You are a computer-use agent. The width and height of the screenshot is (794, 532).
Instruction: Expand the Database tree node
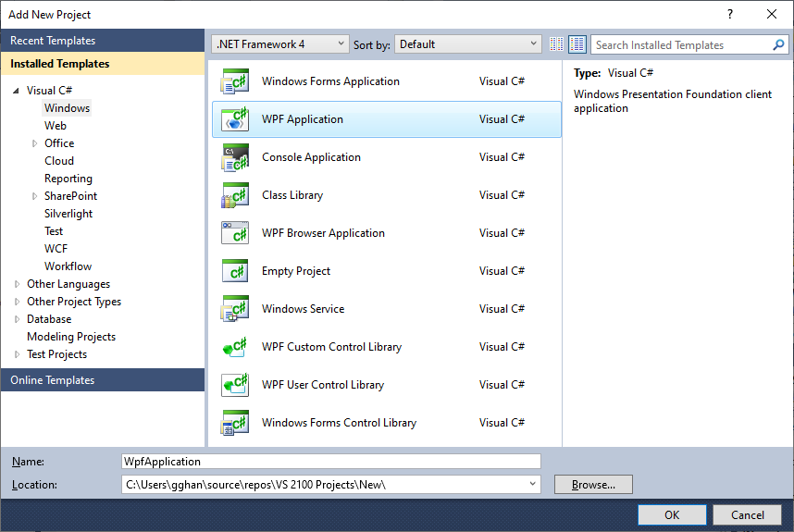[18, 319]
